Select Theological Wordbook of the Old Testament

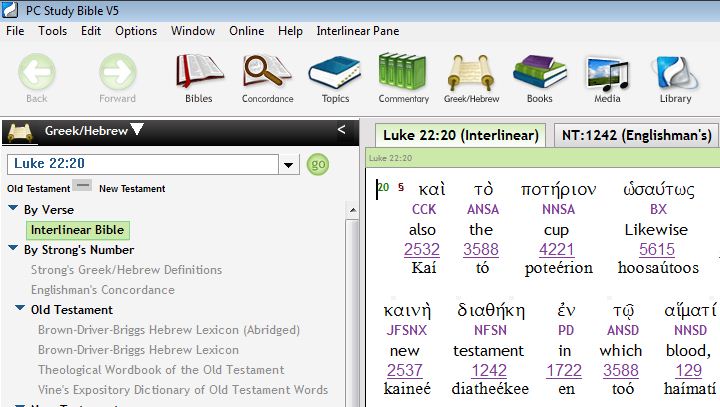pyautogui.click(x=161, y=370)
